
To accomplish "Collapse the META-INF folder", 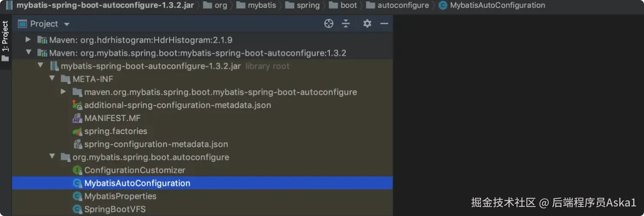I will [x=52, y=79].
